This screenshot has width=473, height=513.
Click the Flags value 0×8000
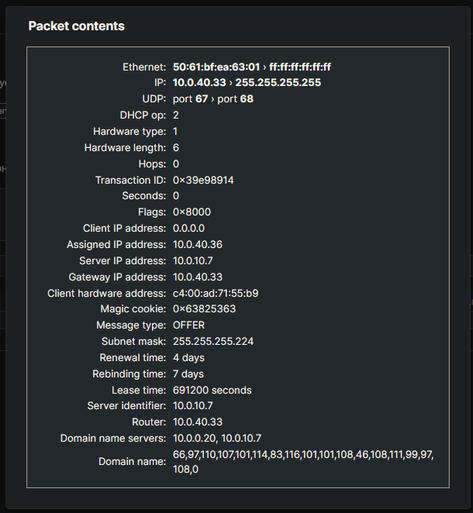point(192,212)
